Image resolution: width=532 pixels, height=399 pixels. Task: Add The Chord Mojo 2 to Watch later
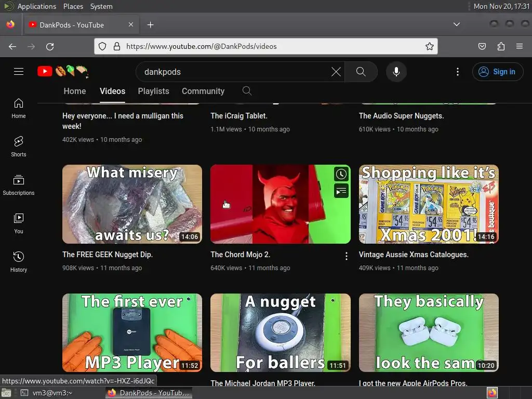[341, 175]
